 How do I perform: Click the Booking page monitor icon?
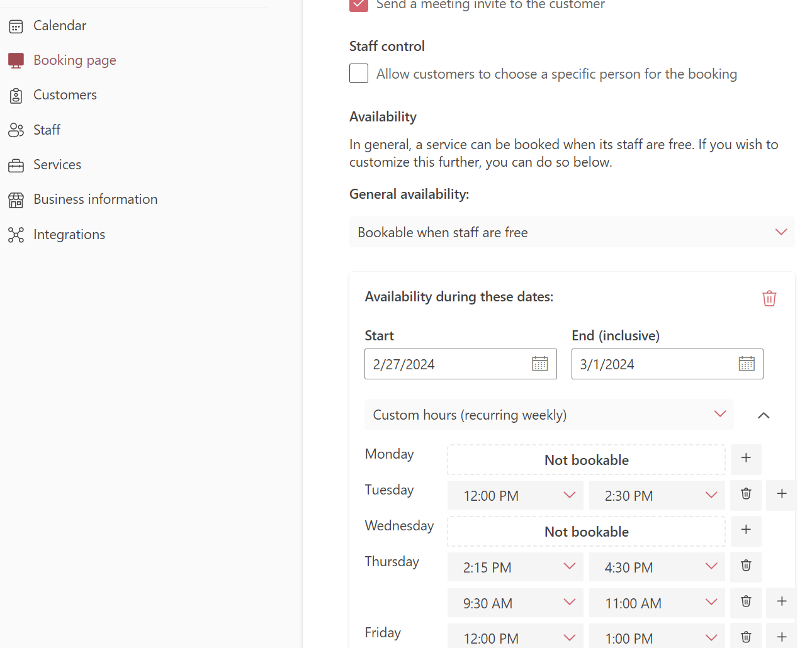tap(16, 60)
